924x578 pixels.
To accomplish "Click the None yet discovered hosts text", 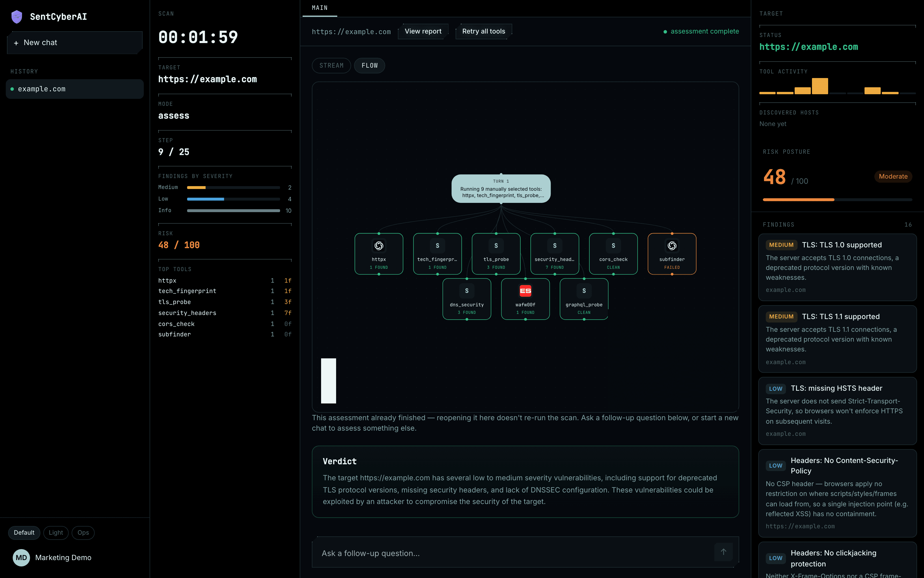I will pos(772,124).
